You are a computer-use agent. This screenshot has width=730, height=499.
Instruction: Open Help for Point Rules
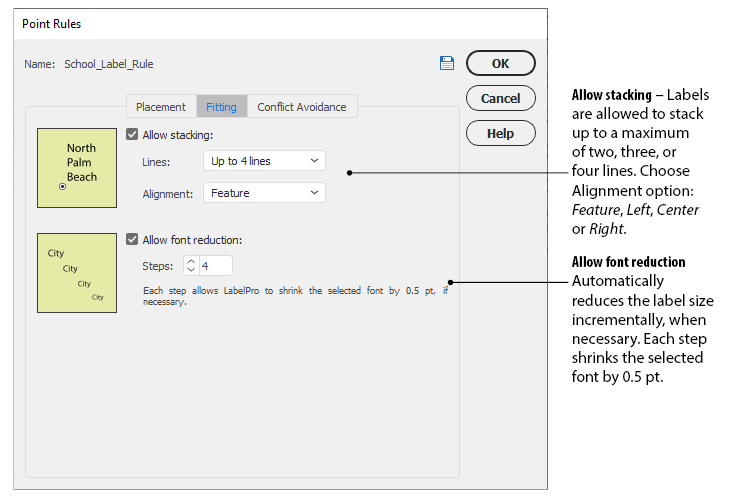500,133
